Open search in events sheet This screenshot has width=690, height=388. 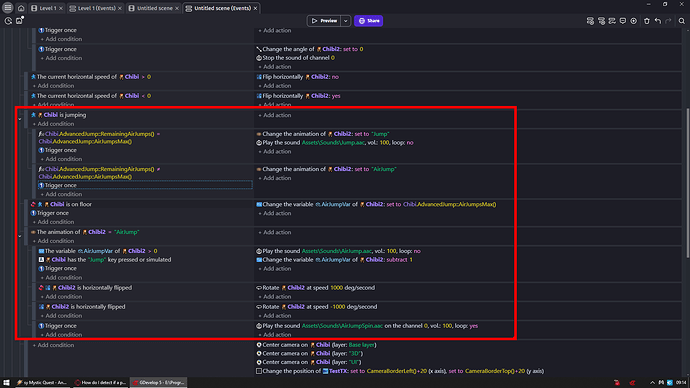click(682, 21)
